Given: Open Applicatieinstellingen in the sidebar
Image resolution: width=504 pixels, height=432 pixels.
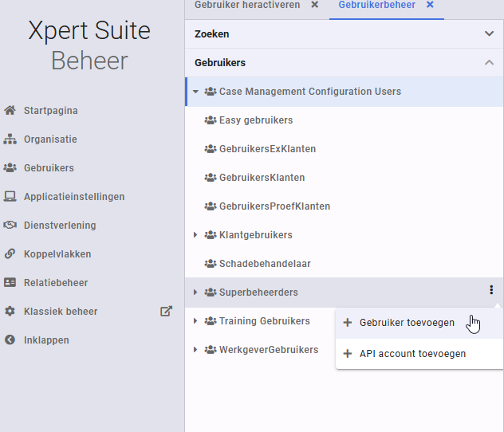Looking at the screenshot, I should [x=74, y=197].
